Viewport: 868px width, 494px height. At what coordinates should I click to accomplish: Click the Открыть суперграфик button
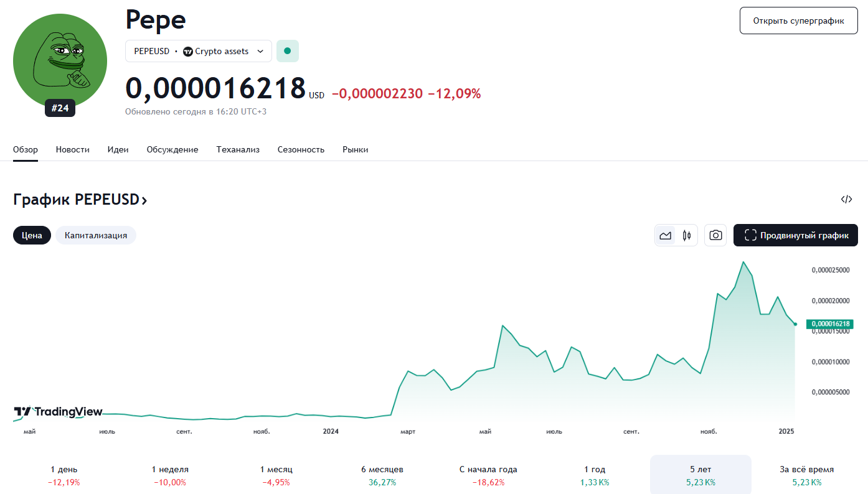(x=799, y=21)
